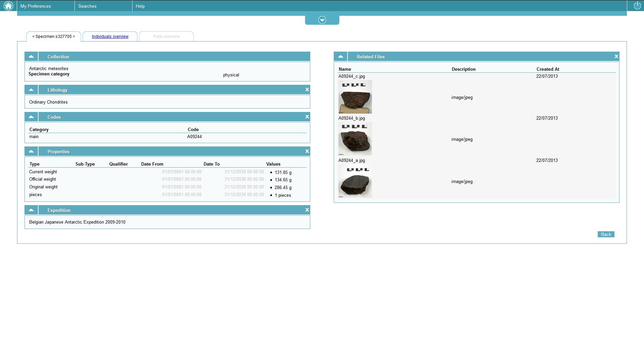Close the Related Files panel with X
Screen dimensions: 644x362
[616, 56]
